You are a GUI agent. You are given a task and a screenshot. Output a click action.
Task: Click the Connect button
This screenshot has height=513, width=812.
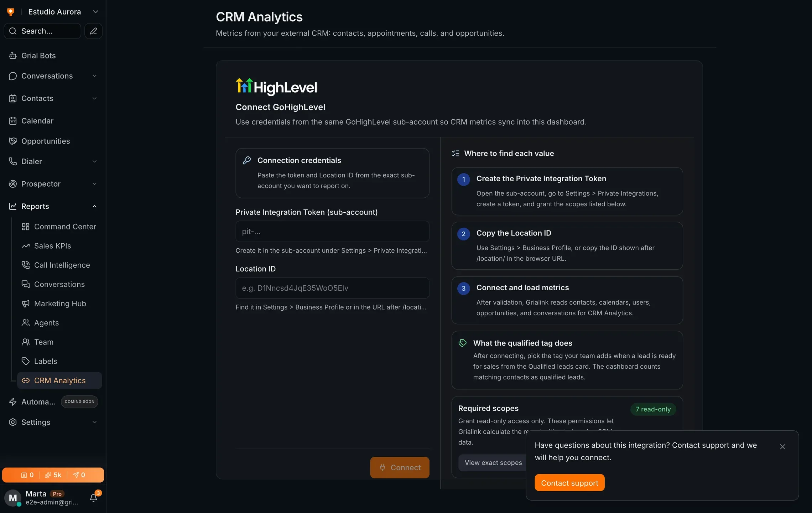coord(400,467)
